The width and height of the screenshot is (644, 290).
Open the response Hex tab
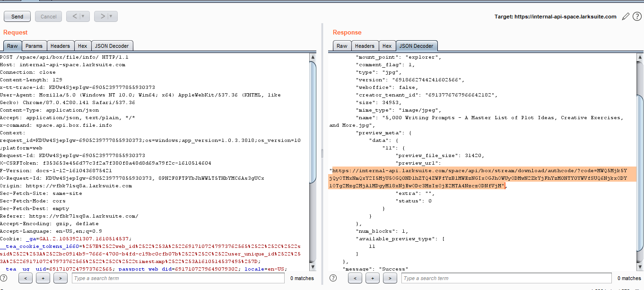[x=387, y=46]
